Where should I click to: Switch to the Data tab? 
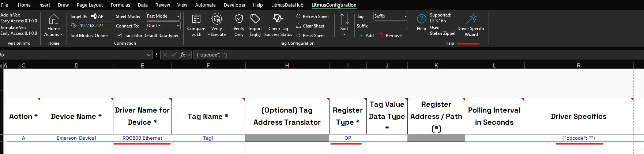click(x=143, y=5)
